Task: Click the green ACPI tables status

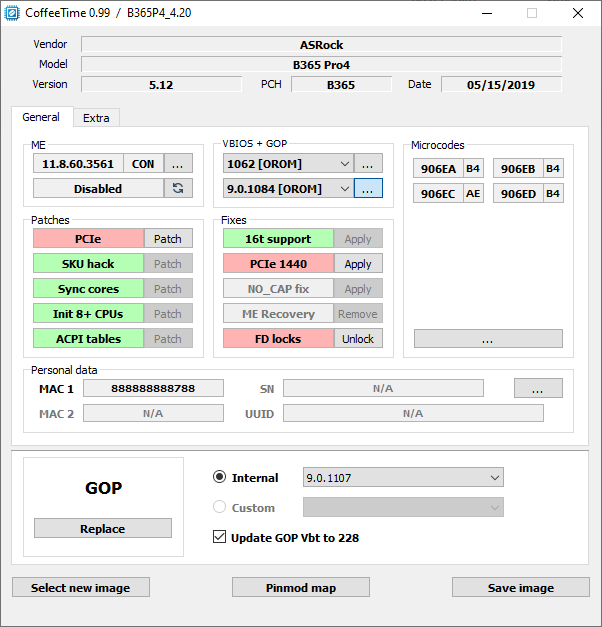Action: (x=88, y=339)
